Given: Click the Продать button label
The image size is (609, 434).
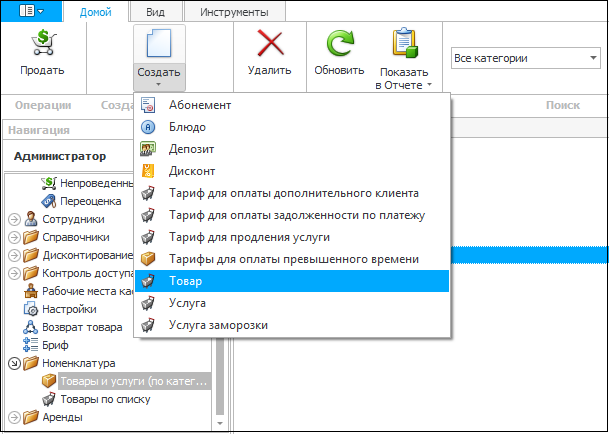Looking at the screenshot, I should (42, 71).
